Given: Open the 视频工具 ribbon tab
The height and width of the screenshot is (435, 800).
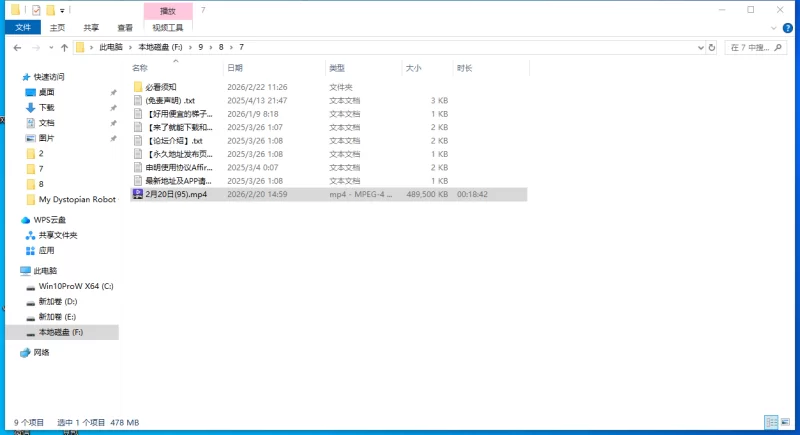Looking at the screenshot, I should 168,28.
